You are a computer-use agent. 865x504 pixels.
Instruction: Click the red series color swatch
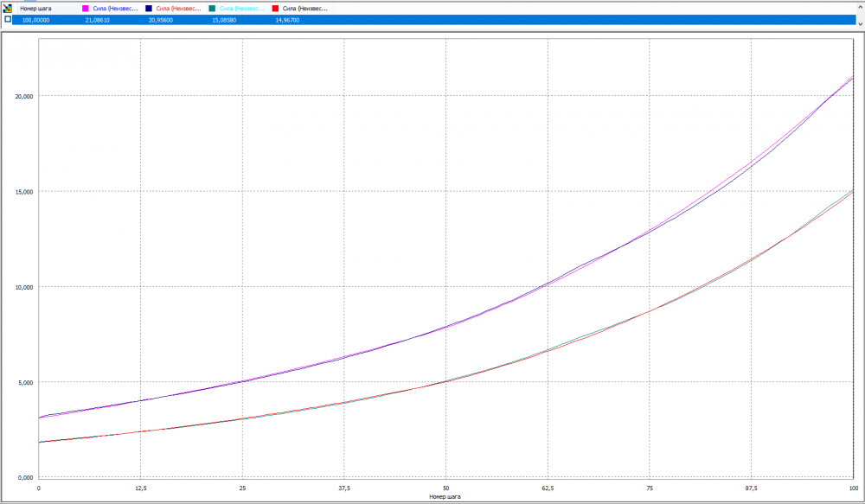(275, 8)
